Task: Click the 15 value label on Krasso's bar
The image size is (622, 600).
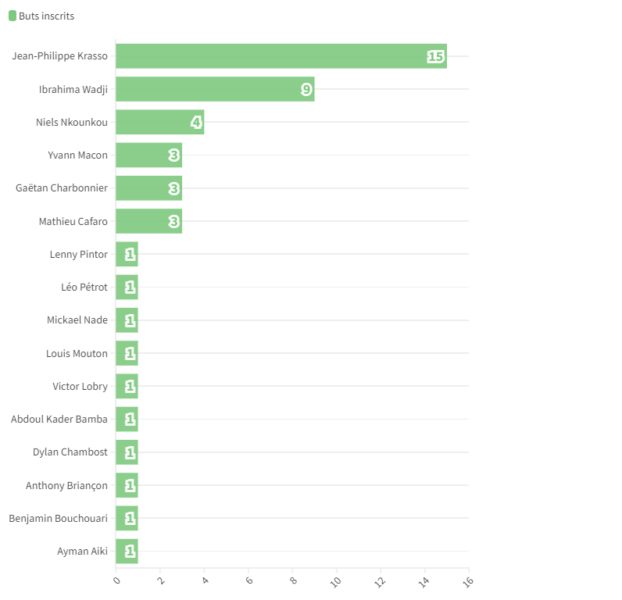Action: (x=435, y=57)
